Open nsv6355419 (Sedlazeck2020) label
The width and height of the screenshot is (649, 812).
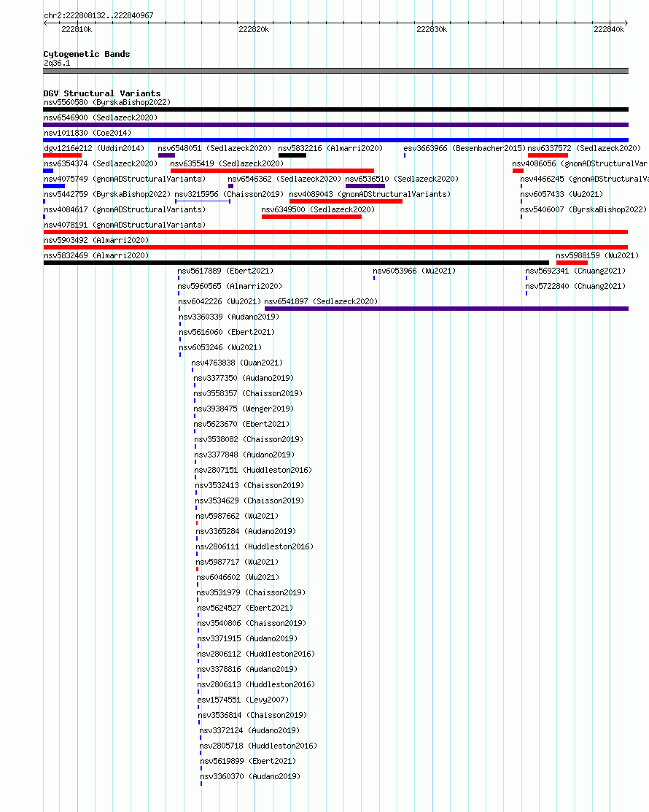(227, 163)
